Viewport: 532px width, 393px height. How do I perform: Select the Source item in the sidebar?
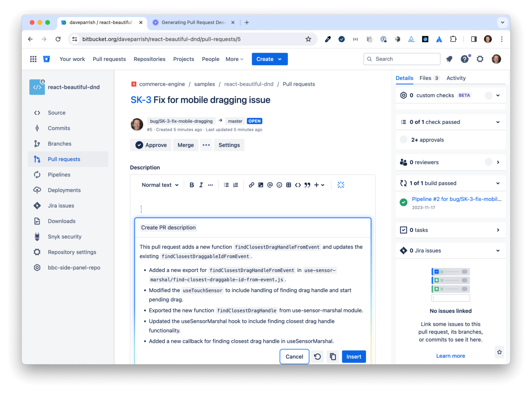56,113
